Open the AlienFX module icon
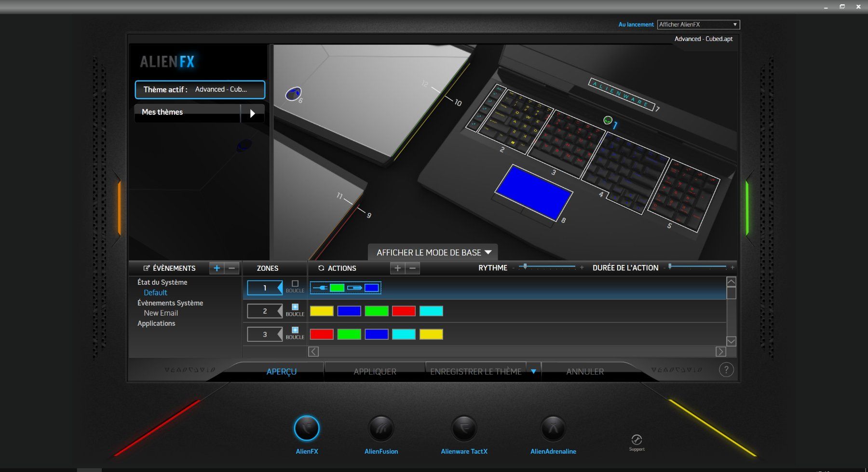This screenshot has height=472, width=868. pyautogui.click(x=307, y=428)
